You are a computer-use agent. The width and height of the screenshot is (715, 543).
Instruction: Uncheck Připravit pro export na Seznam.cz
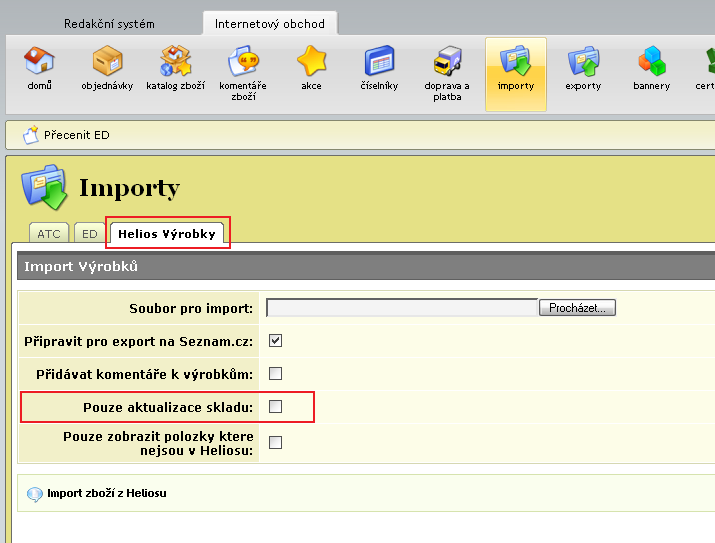pos(275,341)
